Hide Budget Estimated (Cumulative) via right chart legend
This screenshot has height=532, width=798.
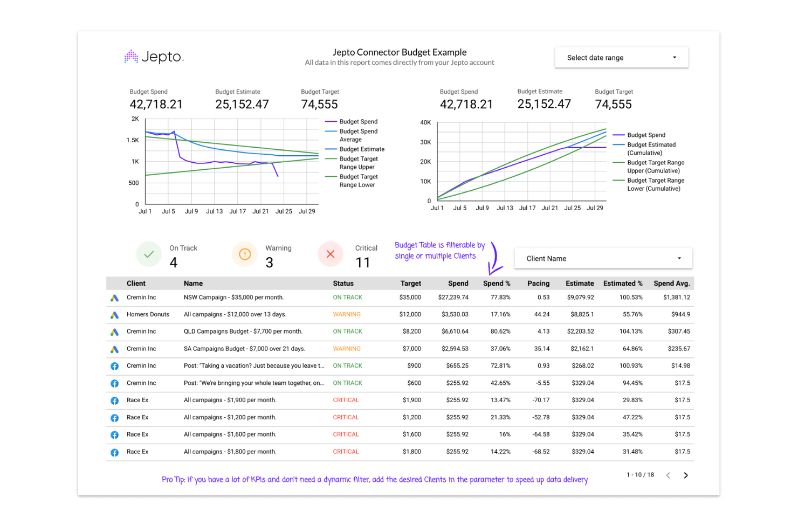click(651, 148)
